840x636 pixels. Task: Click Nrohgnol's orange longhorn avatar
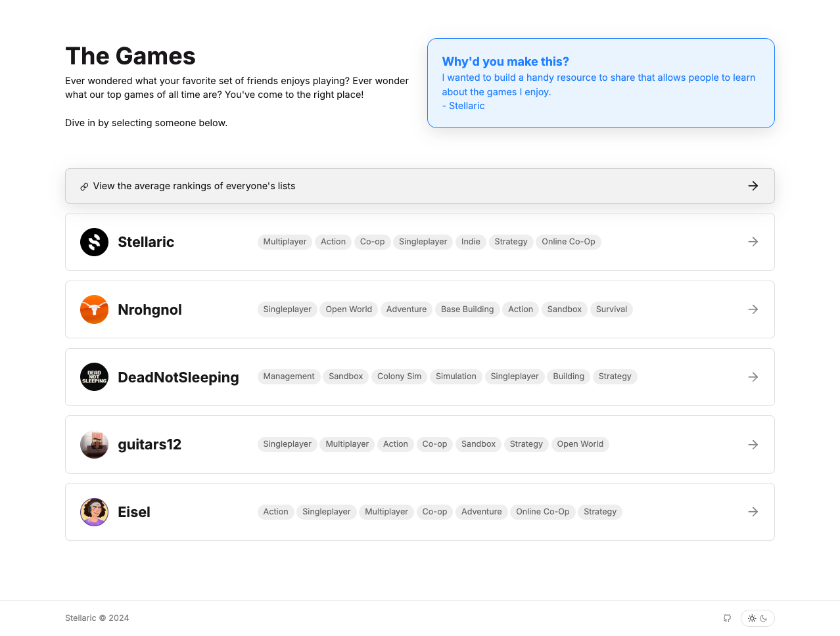(94, 309)
